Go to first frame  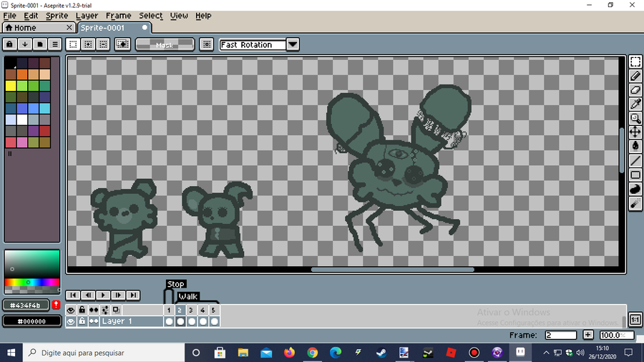(x=73, y=295)
